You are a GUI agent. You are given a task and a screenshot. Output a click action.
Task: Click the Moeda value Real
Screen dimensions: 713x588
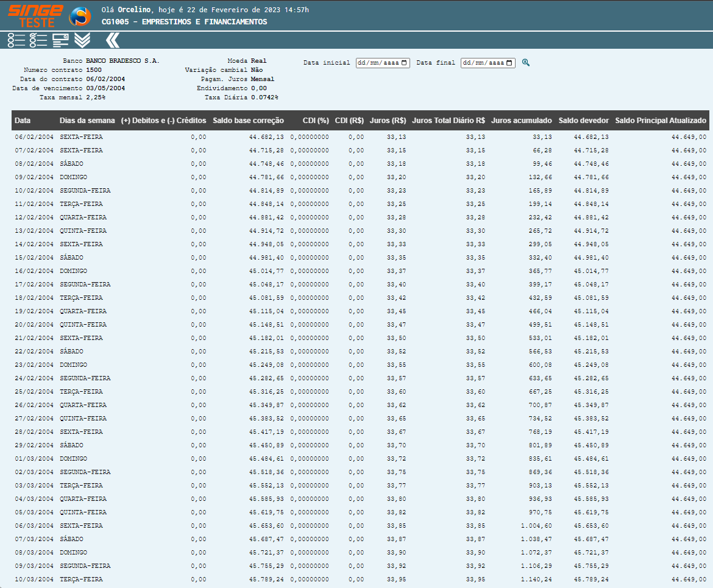tap(259, 61)
